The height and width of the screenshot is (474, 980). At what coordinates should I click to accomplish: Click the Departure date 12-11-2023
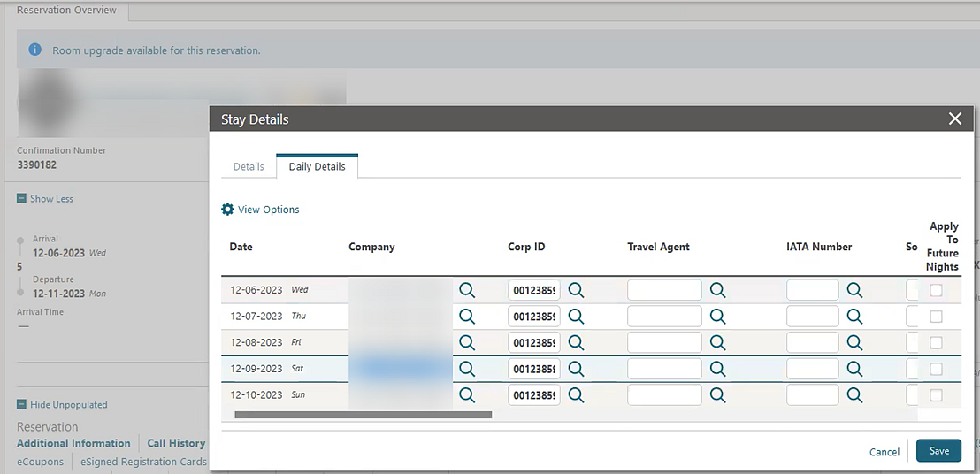tap(58, 293)
